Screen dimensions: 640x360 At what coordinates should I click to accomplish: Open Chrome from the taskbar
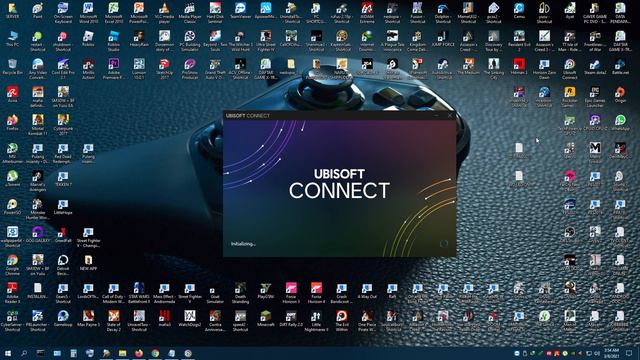coord(155,353)
